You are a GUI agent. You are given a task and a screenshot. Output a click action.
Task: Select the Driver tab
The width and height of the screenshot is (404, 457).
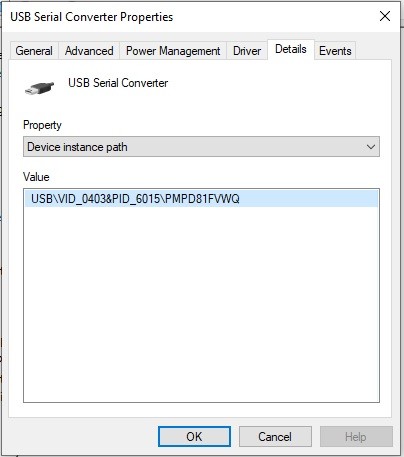(x=247, y=51)
